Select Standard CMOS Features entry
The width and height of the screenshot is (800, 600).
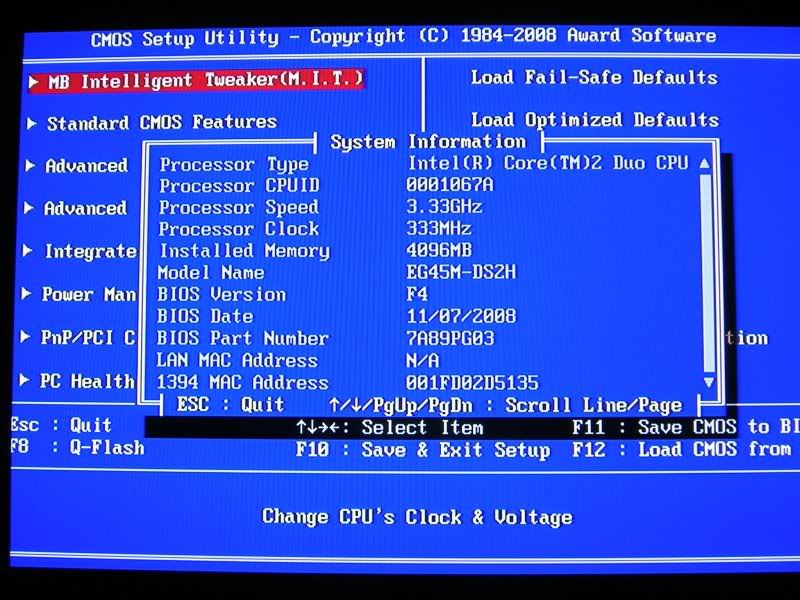162,122
